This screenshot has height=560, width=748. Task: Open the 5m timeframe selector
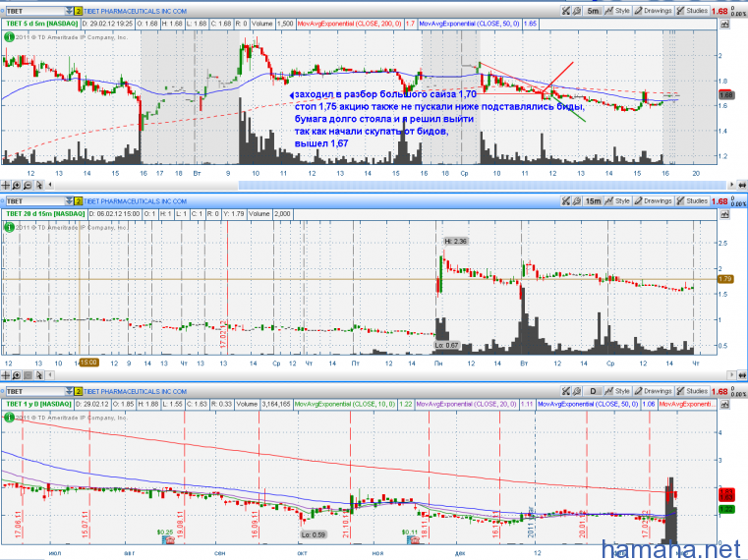point(593,11)
